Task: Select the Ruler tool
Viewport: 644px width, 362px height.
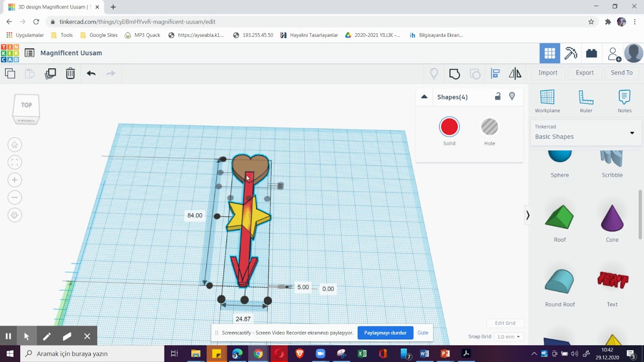Action: pyautogui.click(x=586, y=101)
